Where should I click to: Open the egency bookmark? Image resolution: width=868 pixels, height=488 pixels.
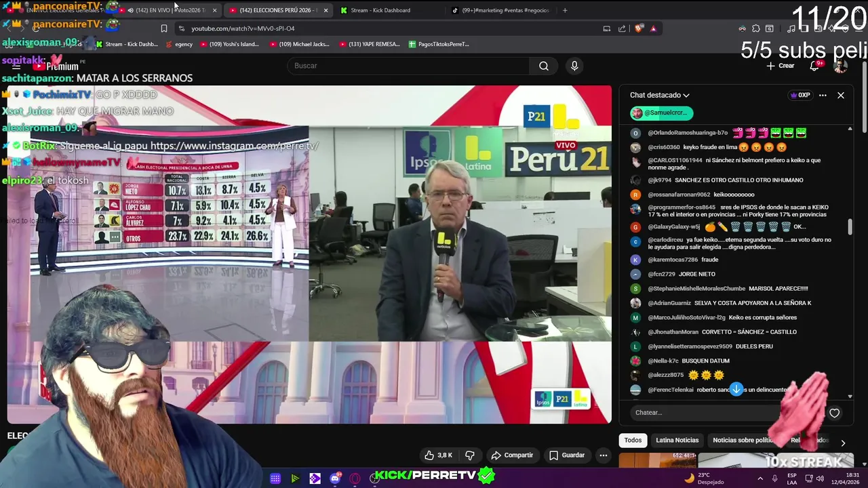click(x=179, y=44)
